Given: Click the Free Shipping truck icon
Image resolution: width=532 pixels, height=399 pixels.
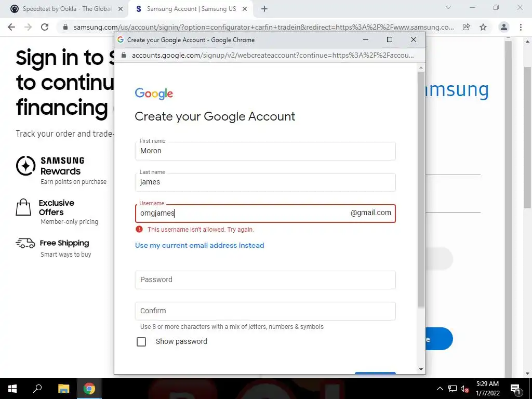Looking at the screenshot, I should (25, 243).
